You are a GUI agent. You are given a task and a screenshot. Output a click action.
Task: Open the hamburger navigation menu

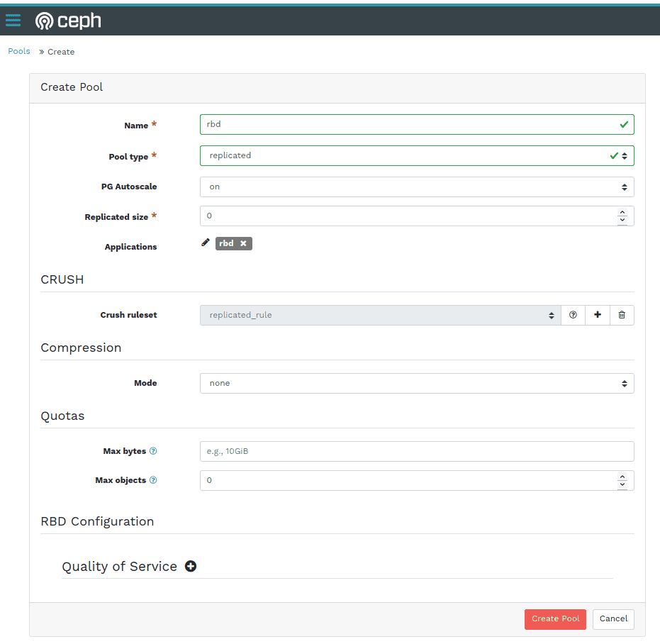coord(13,20)
